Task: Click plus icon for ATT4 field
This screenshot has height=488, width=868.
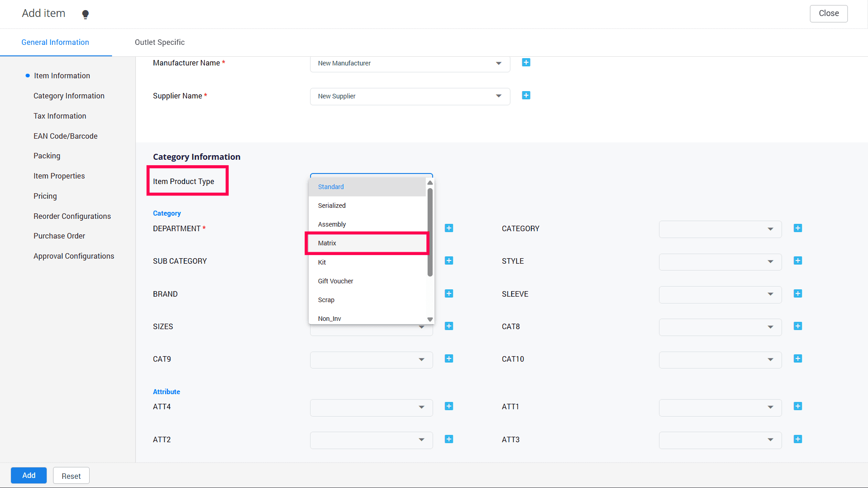Action: pos(449,406)
